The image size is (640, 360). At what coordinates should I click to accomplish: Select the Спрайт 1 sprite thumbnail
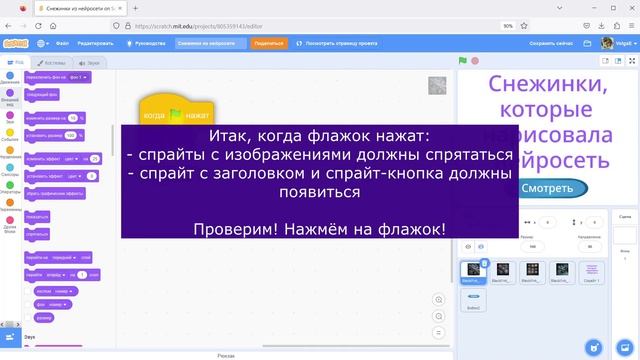[x=591, y=273]
